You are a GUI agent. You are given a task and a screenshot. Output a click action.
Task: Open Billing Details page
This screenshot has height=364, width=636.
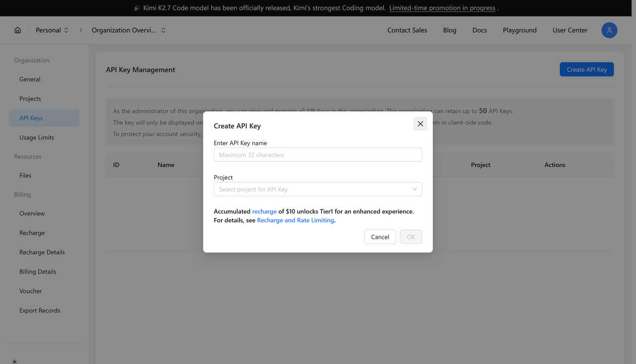point(44,271)
